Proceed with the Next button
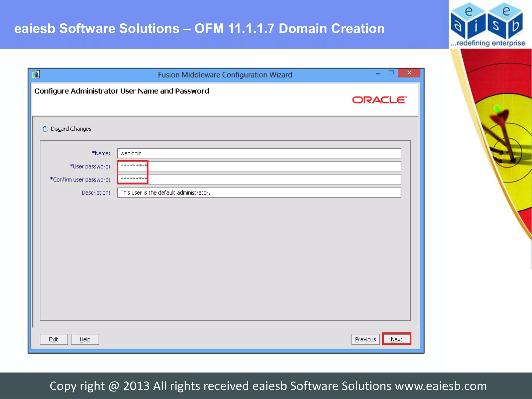The width and height of the screenshot is (532, 399). click(x=397, y=339)
